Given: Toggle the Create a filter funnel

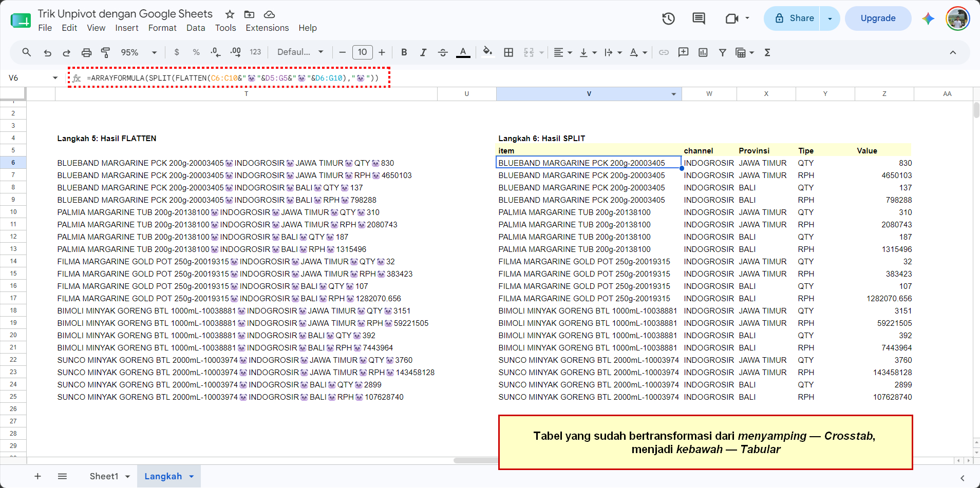Looking at the screenshot, I should [x=723, y=52].
